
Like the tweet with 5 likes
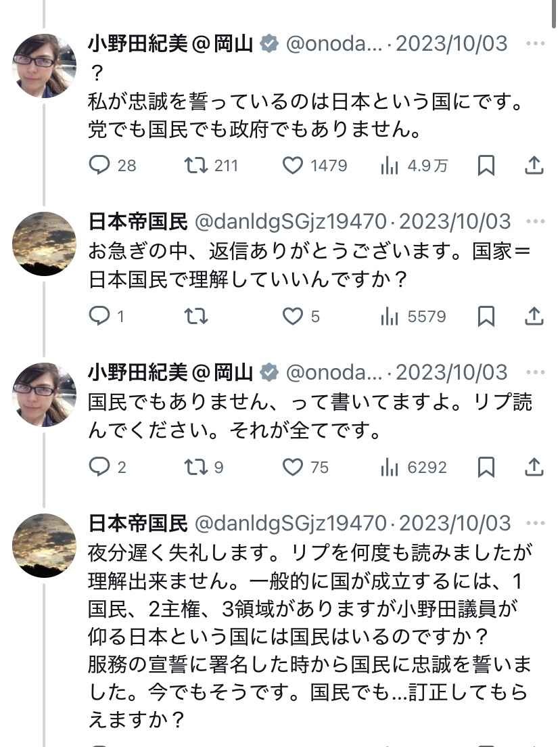point(292,316)
